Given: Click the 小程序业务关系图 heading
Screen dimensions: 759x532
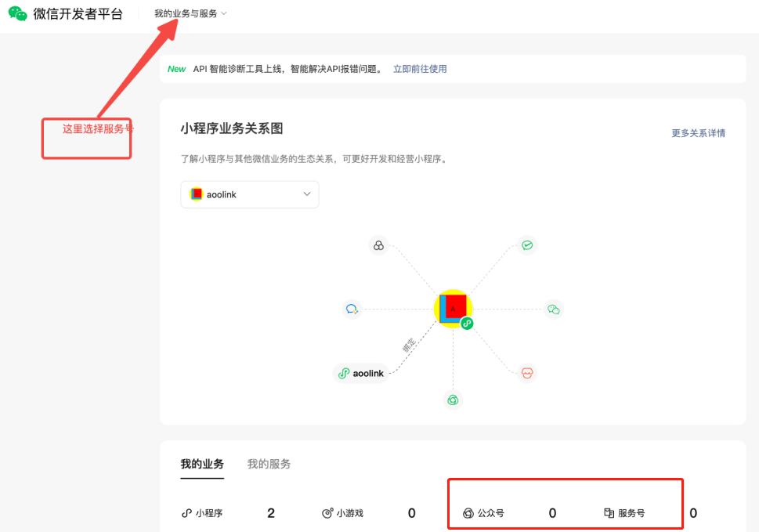Looking at the screenshot, I should 232,128.
